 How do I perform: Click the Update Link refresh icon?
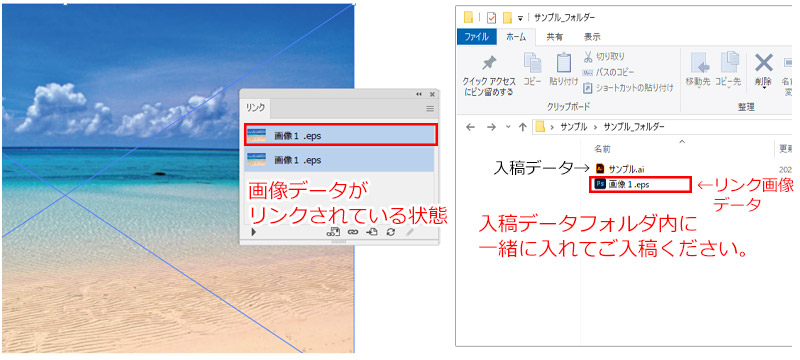[390, 232]
